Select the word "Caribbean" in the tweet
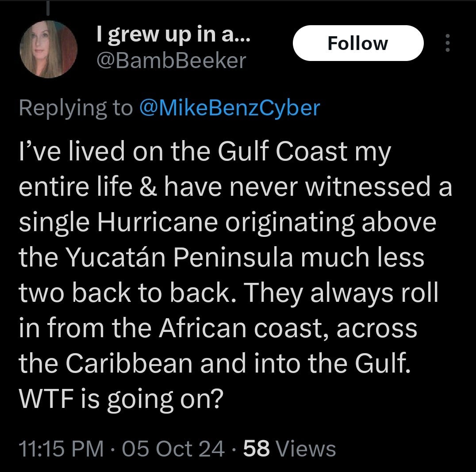The image size is (476, 472). pyautogui.click(x=129, y=363)
